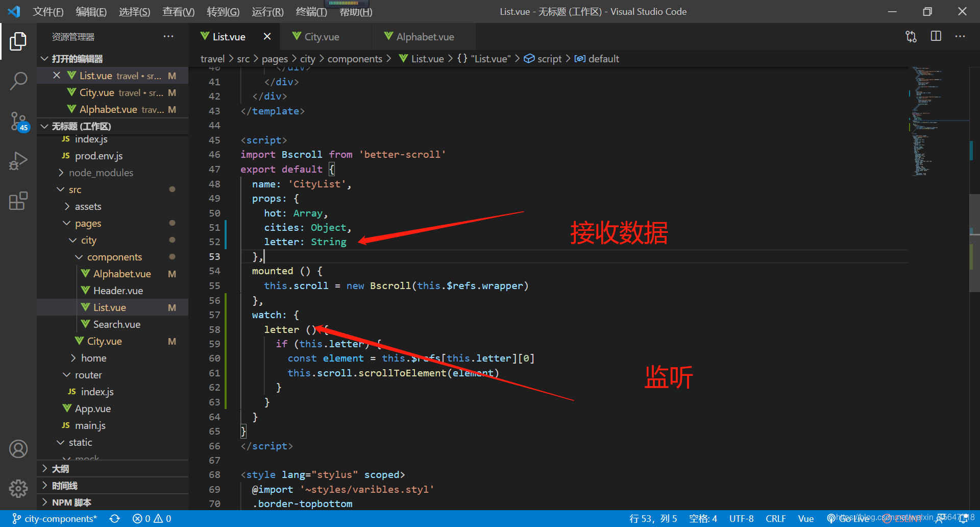This screenshot has height=527, width=980.
Task: Click 行 53, 列 5 cursor position indicator
Action: pyautogui.click(x=653, y=519)
